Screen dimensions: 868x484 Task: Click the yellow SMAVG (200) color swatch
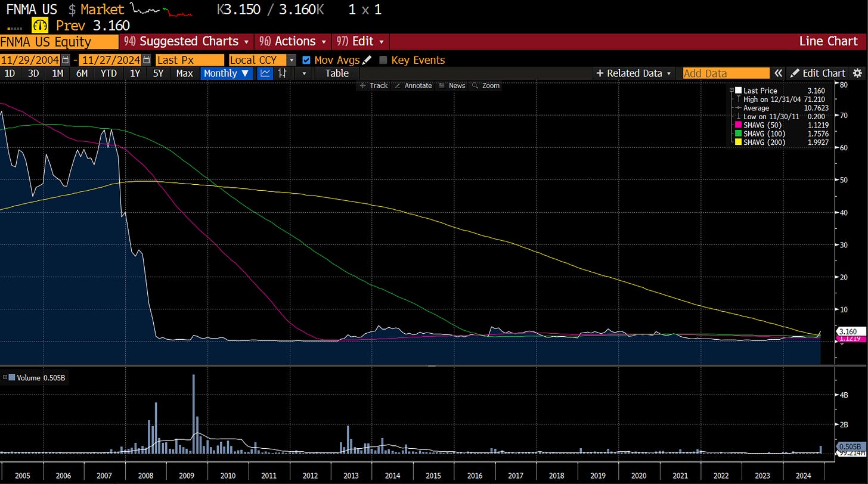point(738,142)
